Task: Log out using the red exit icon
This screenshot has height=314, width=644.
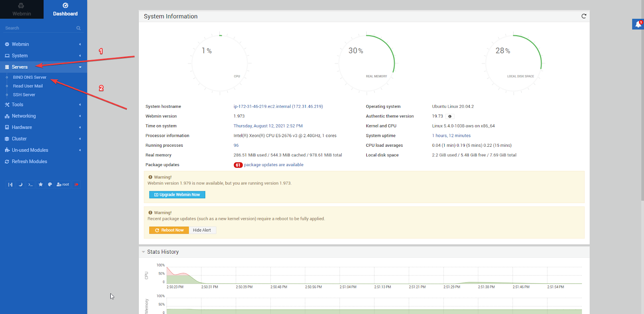Action: tap(76, 185)
